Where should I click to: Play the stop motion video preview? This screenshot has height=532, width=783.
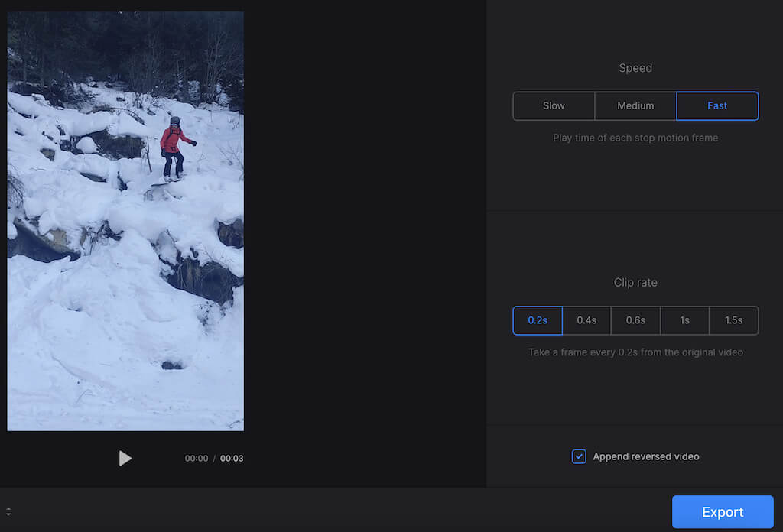coord(125,458)
